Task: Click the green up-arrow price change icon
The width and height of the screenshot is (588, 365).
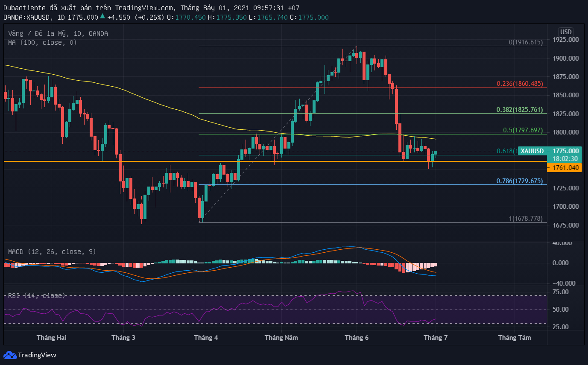Action: coord(102,17)
